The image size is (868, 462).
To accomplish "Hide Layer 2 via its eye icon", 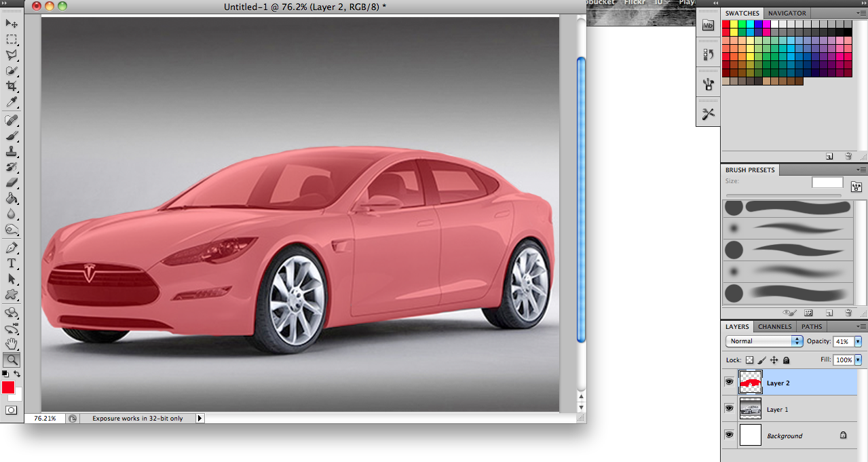I will 729,383.
